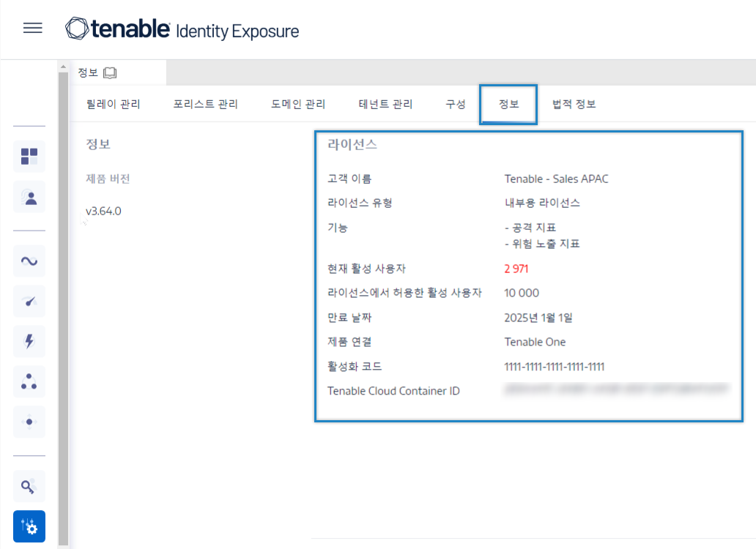This screenshot has width=756, height=549.
Task: Click the documentation book icon beside 정보
Action: [110, 72]
